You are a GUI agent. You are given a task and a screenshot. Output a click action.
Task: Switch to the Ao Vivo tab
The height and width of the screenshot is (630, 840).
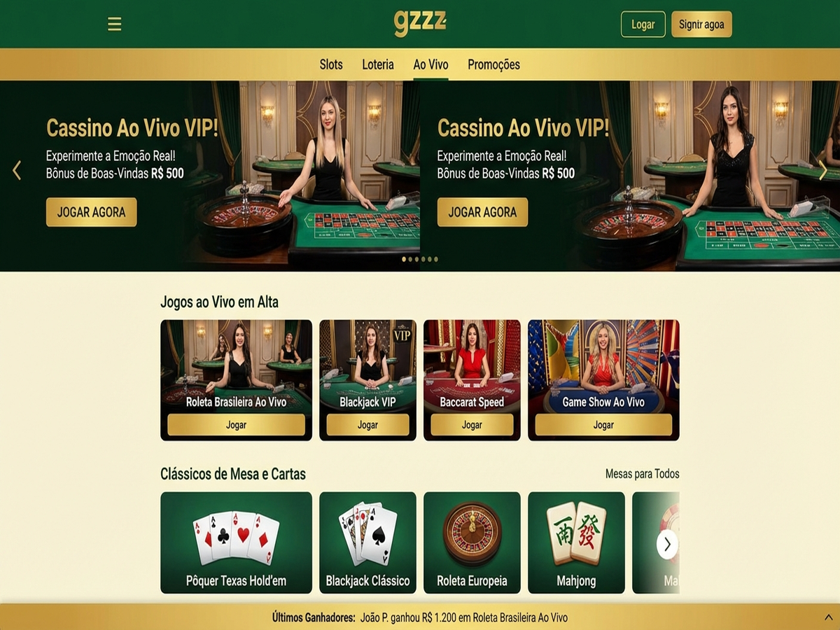pos(430,64)
